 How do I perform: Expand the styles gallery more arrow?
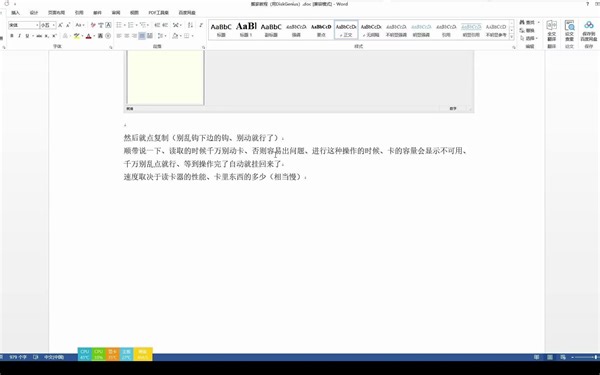tap(512, 37)
